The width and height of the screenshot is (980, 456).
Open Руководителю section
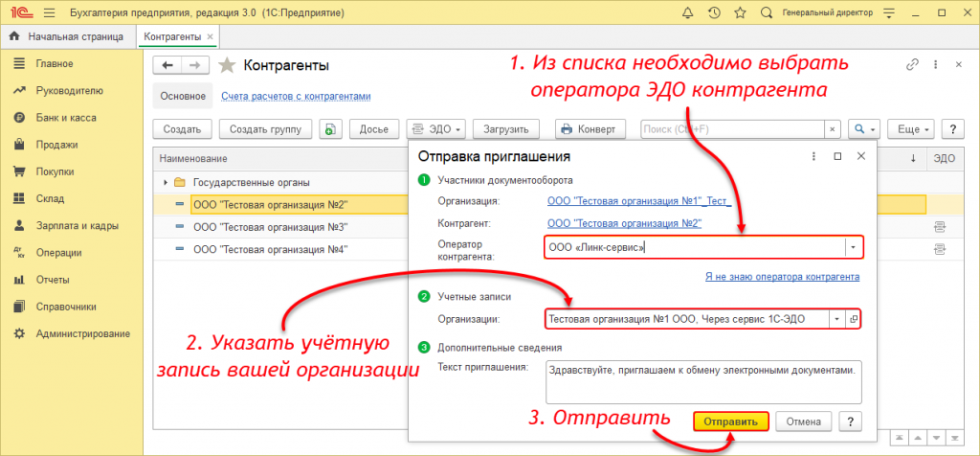click(x=69, y=91)
